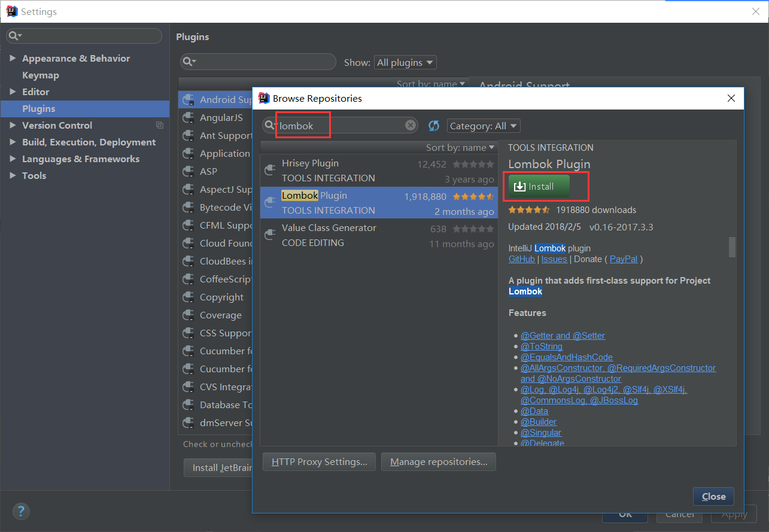Click the IntelliJ icon in Settings title bar
This screenshot has height=532, width=769.
point(12,11)
